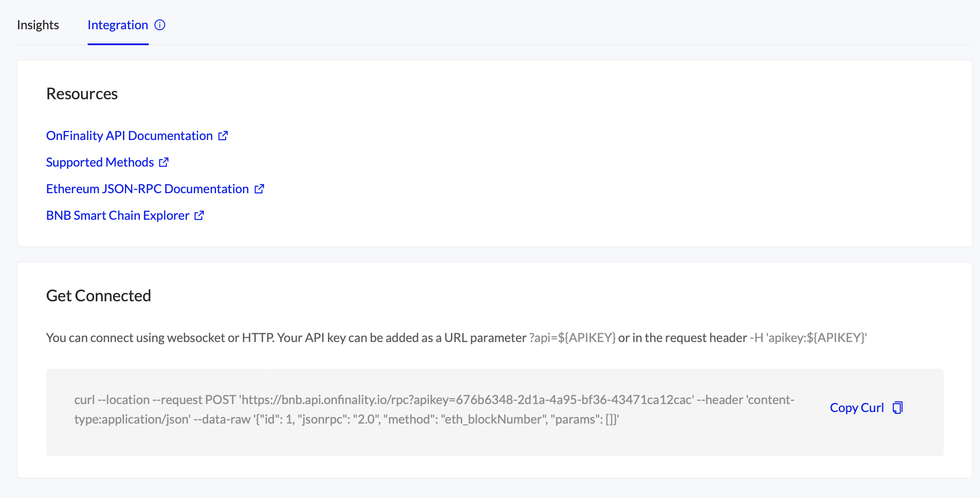Open the OnFinality API Documentation link

point(129,136)
